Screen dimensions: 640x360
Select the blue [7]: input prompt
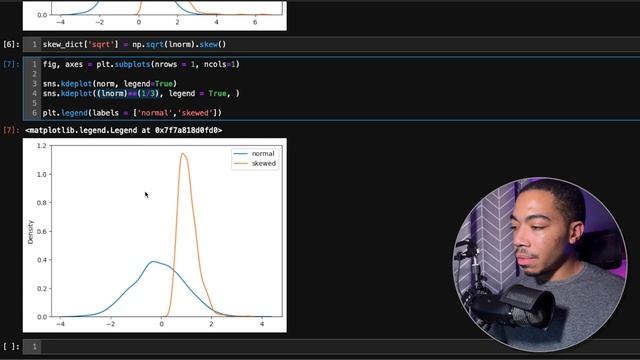[11, 64]
